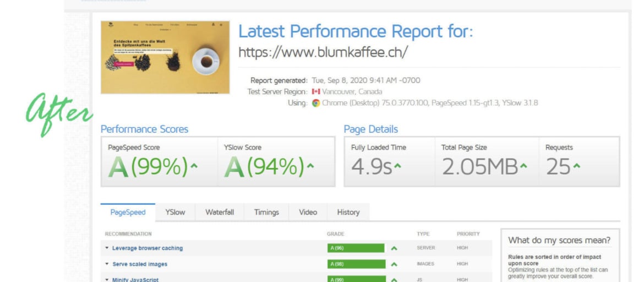Expand the Minify JavaScript recommendation
Viewport: 644px width, 282px height.
click(107, 280)
